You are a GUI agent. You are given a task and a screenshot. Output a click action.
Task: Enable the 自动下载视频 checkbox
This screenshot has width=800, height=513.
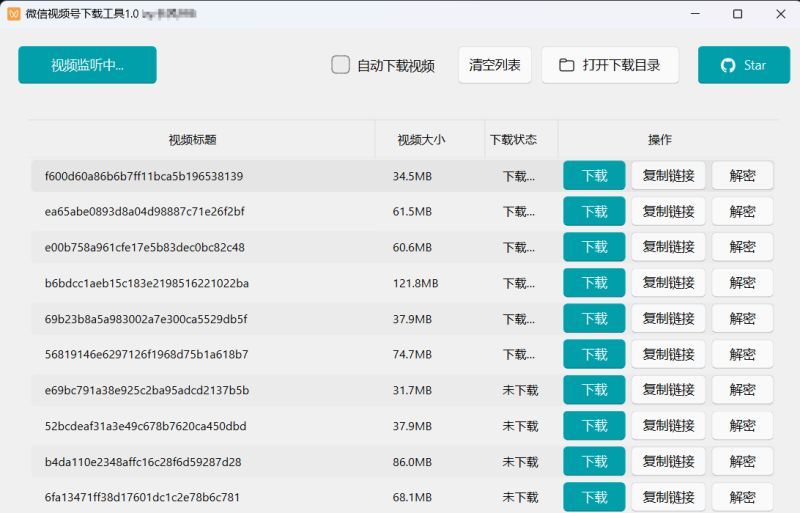coord(341,65)
